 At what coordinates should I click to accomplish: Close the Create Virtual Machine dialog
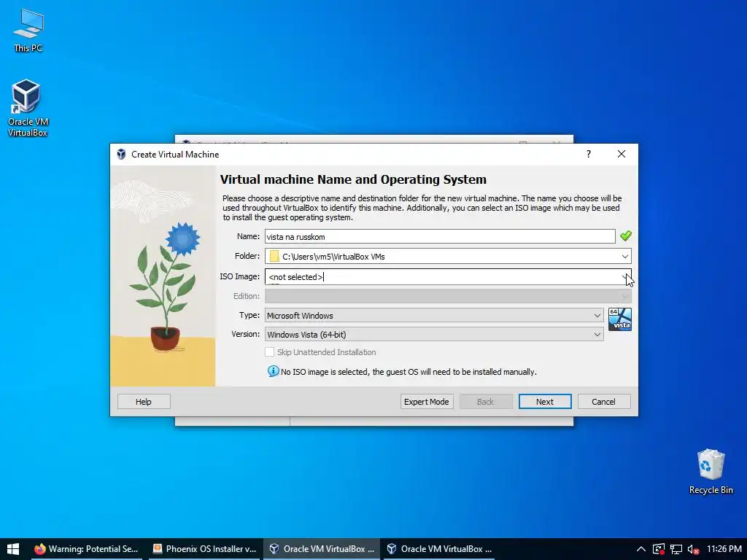pyautogui.click(x=622, y=154)
